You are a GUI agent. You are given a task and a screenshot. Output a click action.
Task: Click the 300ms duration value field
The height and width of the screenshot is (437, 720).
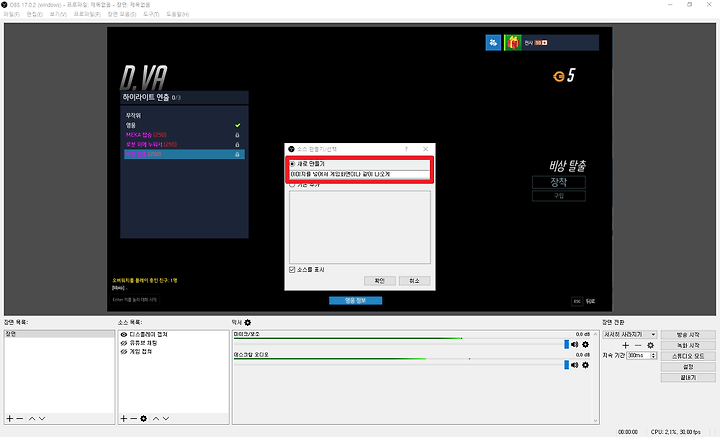click(x=639, y=355)
